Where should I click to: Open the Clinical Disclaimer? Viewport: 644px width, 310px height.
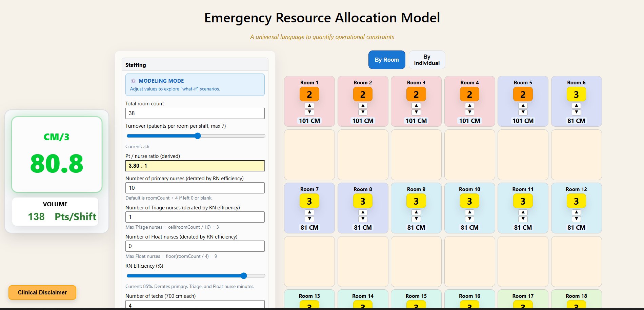point(42,292)
